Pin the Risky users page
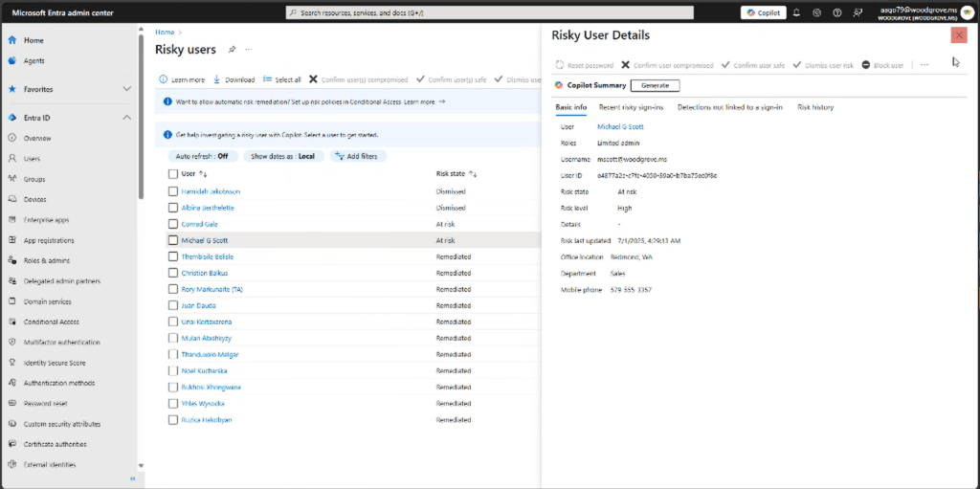 [232, 50]
